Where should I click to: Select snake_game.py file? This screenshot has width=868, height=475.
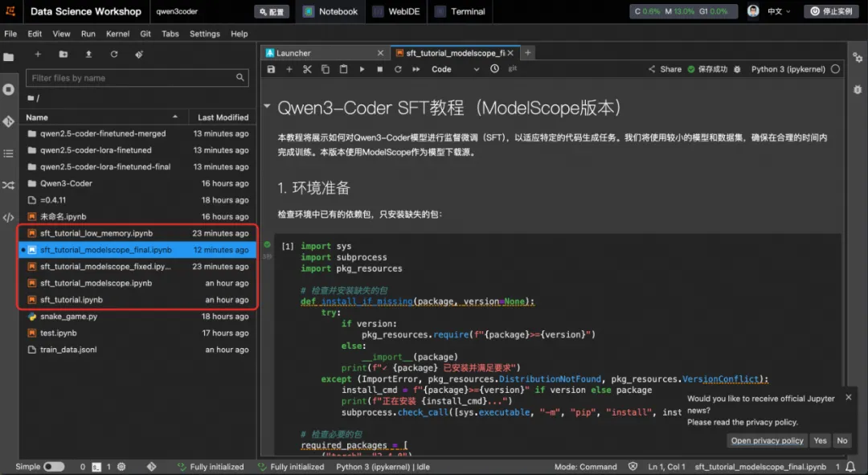tap(137, 316)
